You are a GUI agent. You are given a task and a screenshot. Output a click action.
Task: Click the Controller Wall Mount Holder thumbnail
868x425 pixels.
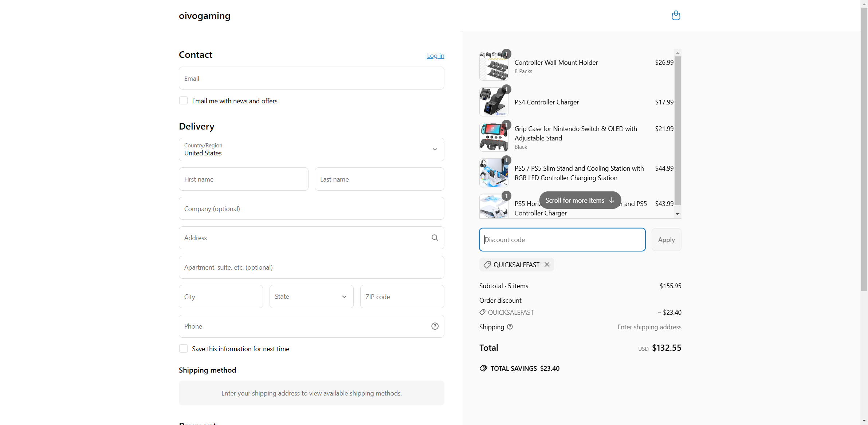coord(494,66)
